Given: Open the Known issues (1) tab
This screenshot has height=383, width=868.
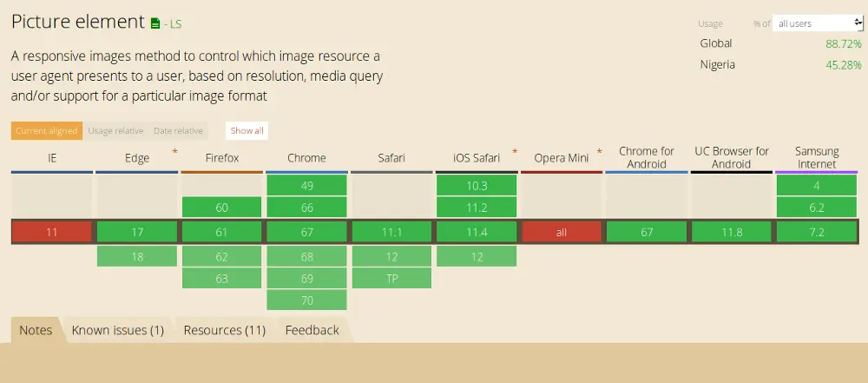Looking at the screenshot, I should point(118,330).
